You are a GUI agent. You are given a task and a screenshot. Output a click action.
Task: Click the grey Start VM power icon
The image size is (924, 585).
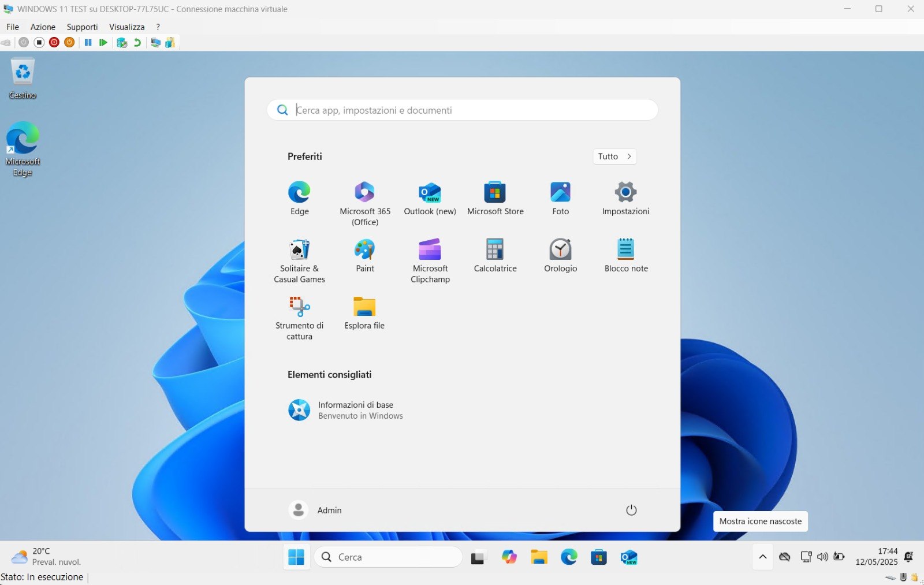[x=24, y=42]
